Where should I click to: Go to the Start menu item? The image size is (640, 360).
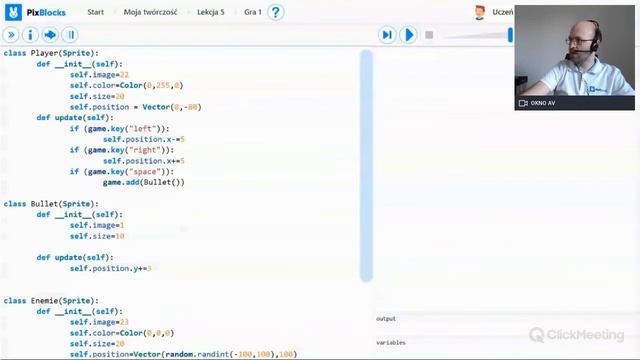(x=96, y=12)
